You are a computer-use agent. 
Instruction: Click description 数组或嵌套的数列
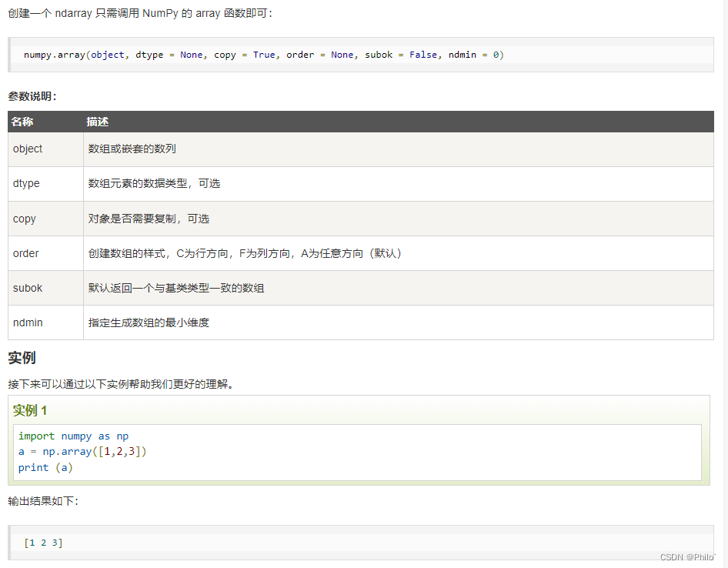click(132, 149)
